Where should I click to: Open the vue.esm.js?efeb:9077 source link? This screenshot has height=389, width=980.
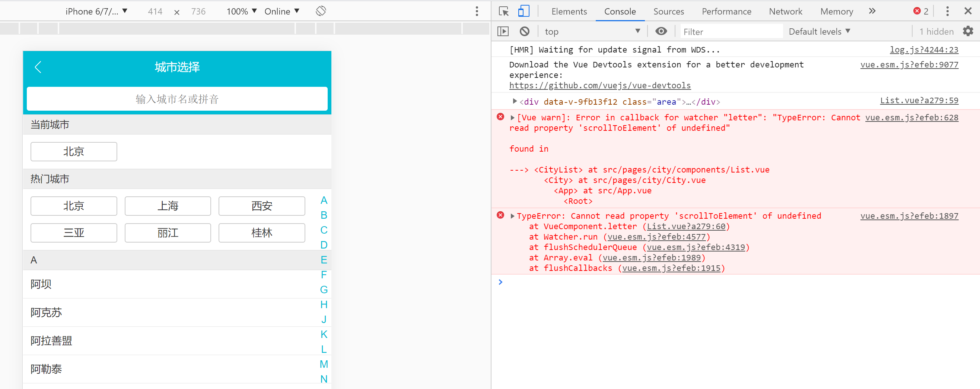909,64
